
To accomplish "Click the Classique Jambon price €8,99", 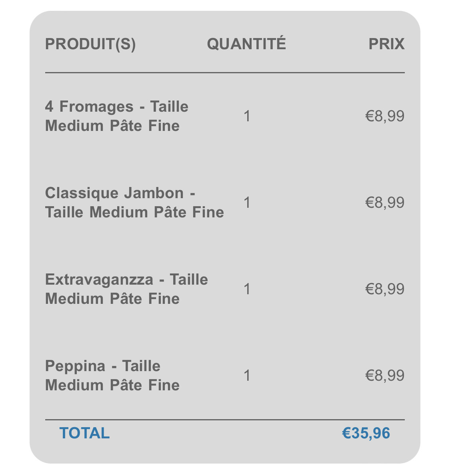I will coord(385,203).
